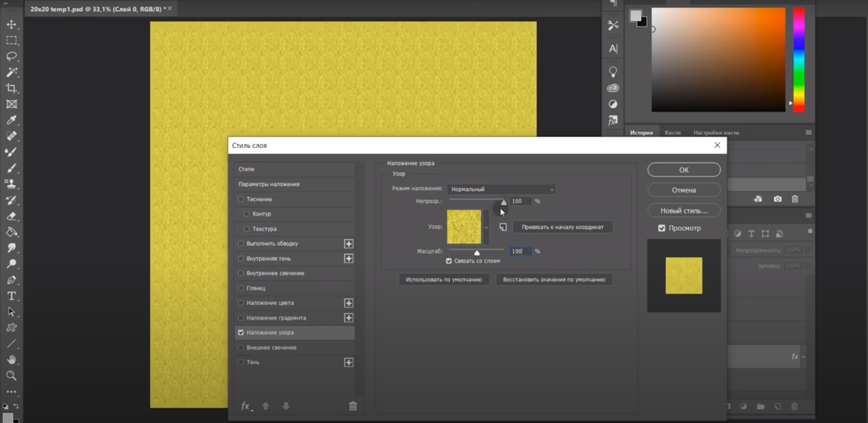Click the camera snapshot icon in History panel

click(778, 199)
